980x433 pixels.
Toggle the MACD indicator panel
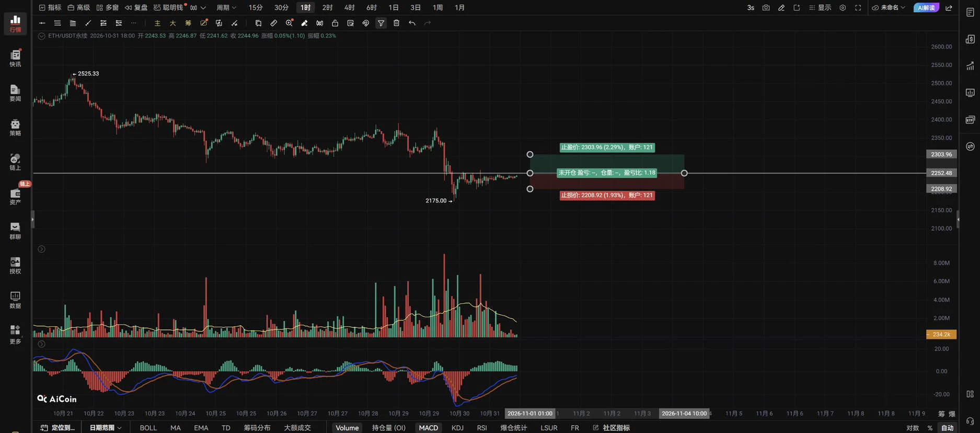pyautogui.click(x=429, y=428)
